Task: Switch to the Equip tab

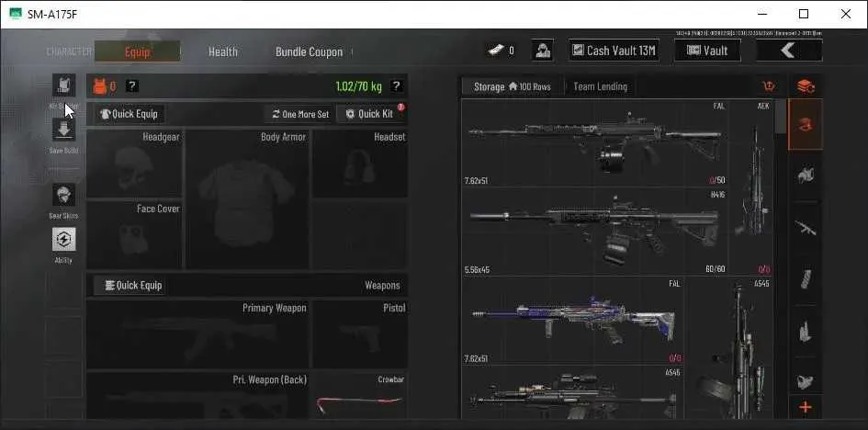Action: [x=137, y=51]
